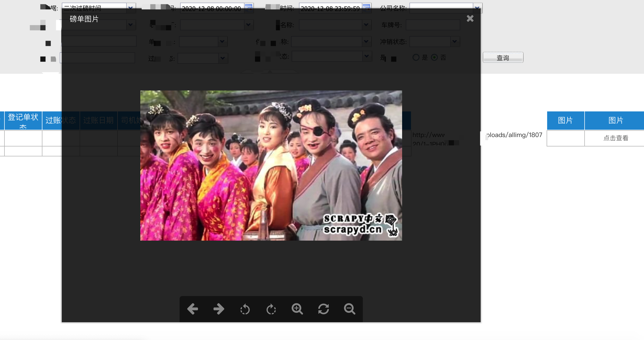Screen dimensions: 644x340
Task: Zoom out of the image
Action: click(349, 309)
